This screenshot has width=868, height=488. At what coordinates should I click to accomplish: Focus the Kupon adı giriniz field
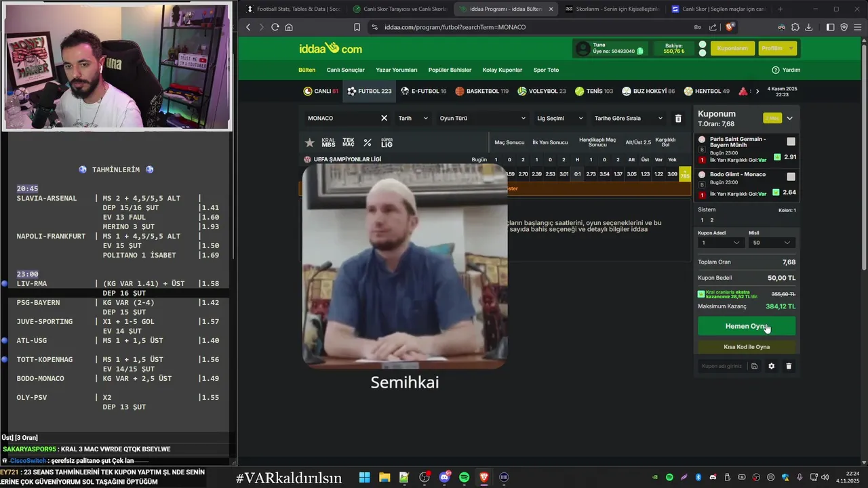722,366
